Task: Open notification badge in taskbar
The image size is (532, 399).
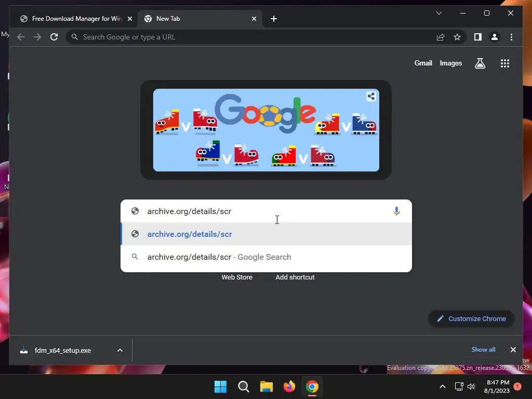Action: click(x=517, y=386)
